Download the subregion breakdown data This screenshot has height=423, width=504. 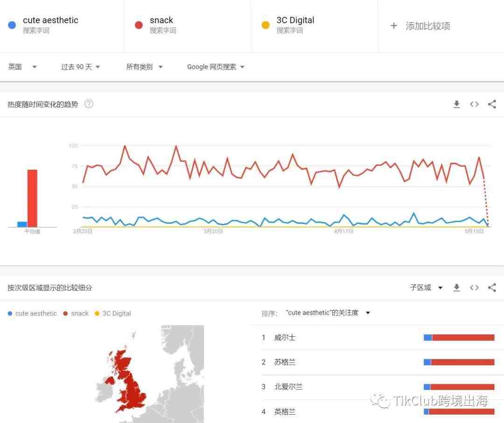(x=456, y=288)
